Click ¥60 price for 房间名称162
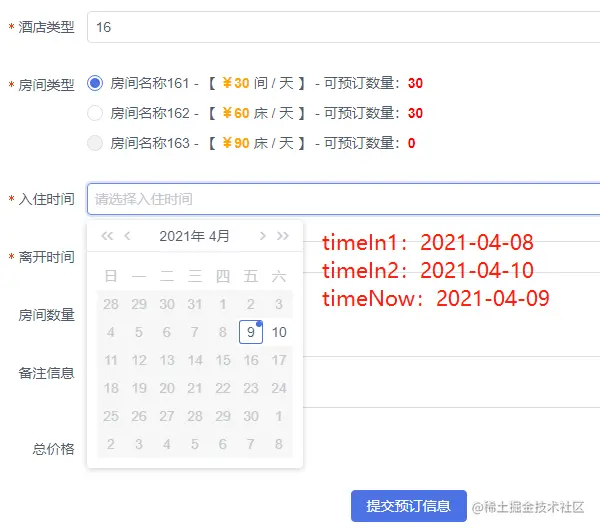This screenshot has height=530, width=600. coord(236,113)
